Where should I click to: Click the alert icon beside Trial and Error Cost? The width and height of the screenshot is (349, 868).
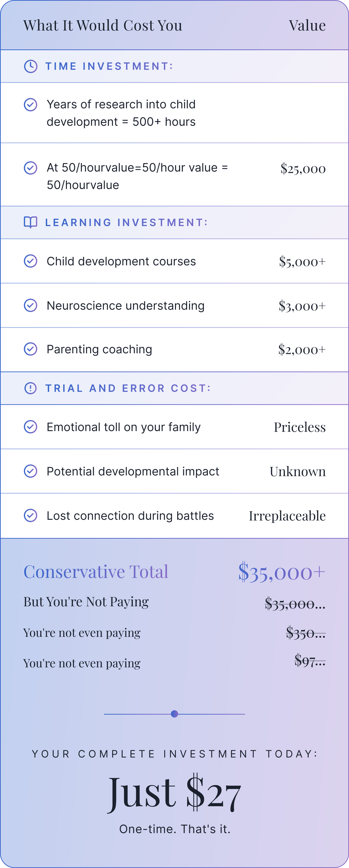pos(31,388)
